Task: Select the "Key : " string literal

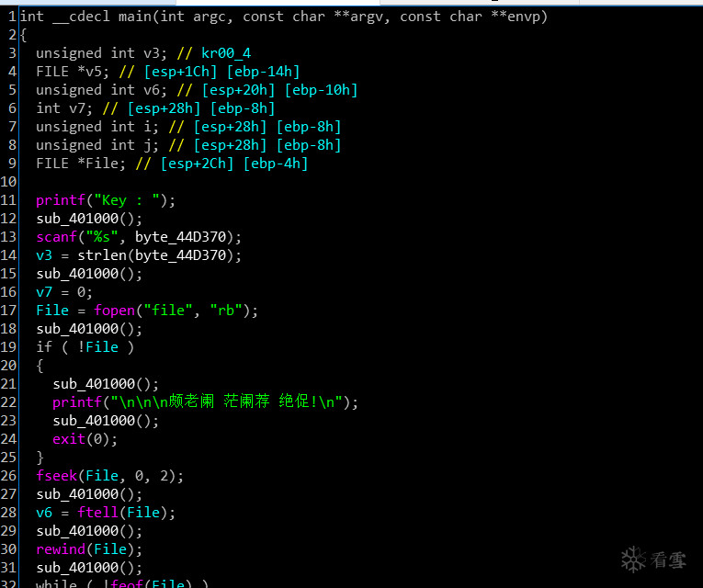Action: pyautogui.click(x=127, y=200)
